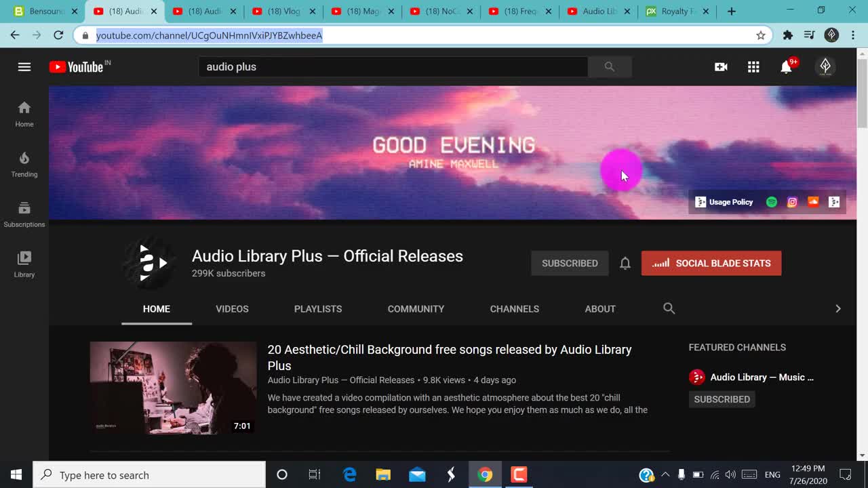
Task: Switch to the PLAYLISTS tab
Action: pyautogui.click(x=318, y=308)
